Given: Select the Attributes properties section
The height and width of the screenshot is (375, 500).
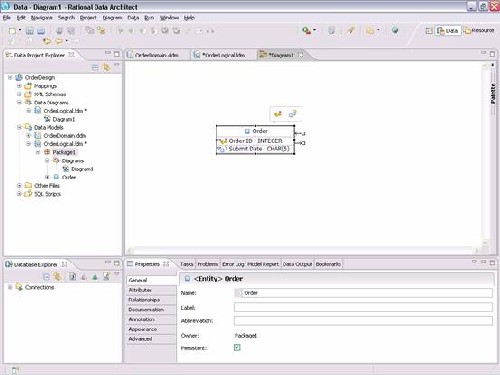Looking at the screenshot, I should [151, 290].
